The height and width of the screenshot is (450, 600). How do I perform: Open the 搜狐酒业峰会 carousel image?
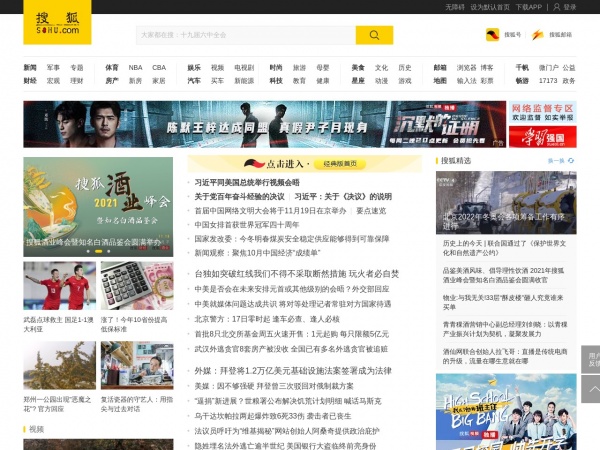(98, 207)
